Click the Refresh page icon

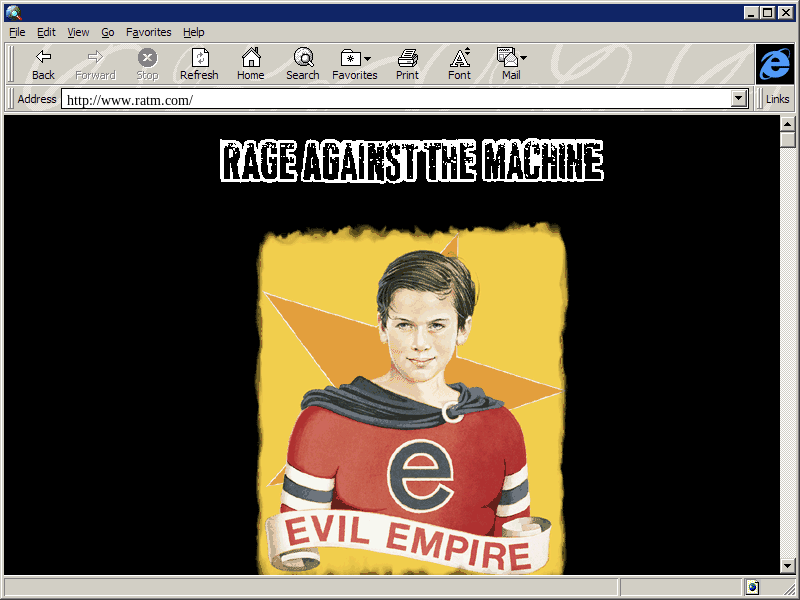point(199,58)
